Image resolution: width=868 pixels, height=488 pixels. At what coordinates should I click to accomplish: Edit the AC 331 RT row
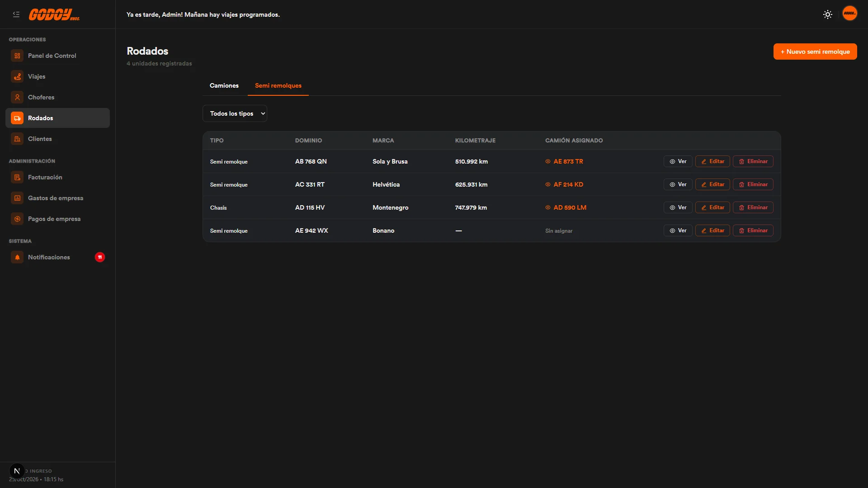[712, 184]
